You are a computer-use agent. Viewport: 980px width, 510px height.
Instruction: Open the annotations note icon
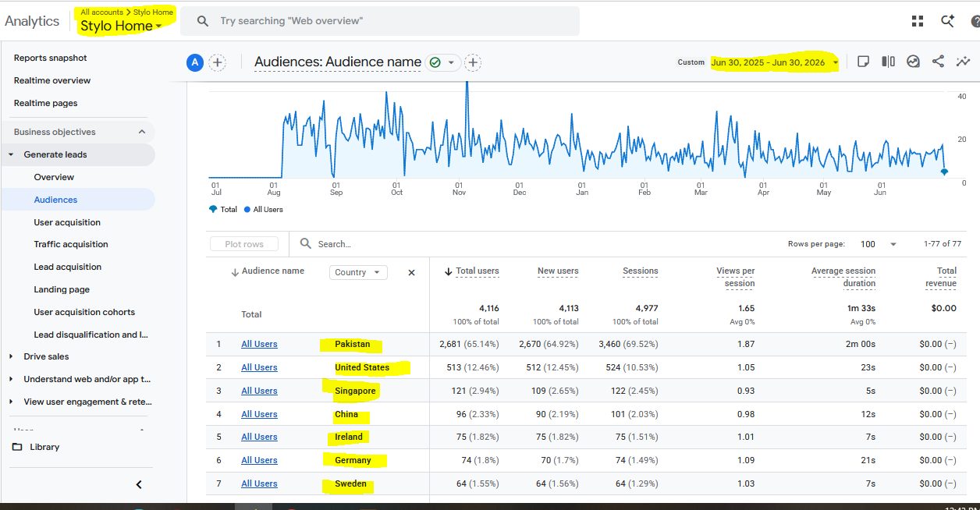[x=863, y=62]
